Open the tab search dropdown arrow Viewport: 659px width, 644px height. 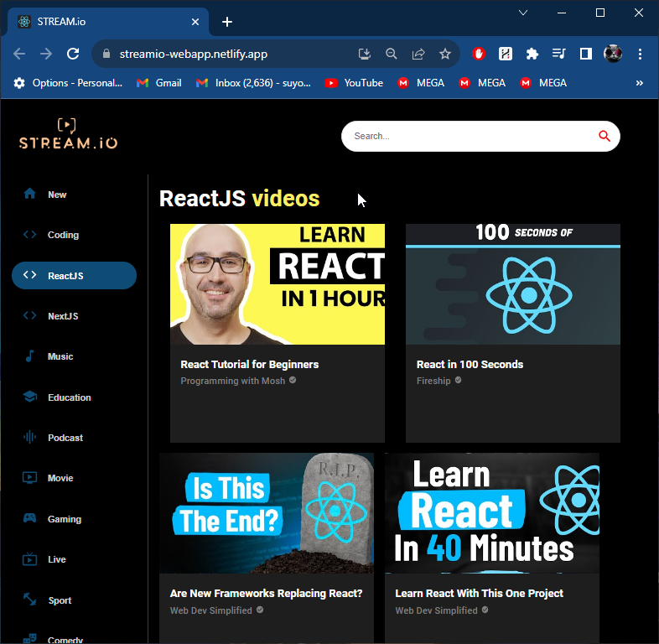point(523,13)
